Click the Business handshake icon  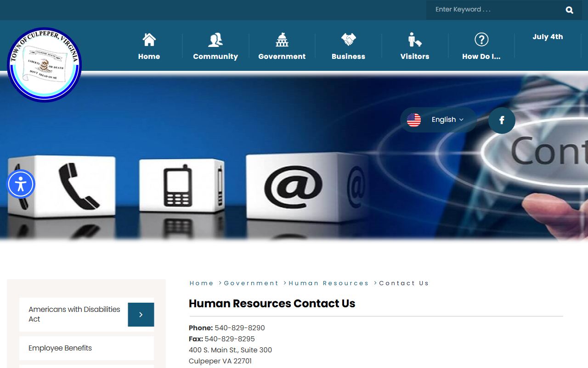[x=348, y=40]
